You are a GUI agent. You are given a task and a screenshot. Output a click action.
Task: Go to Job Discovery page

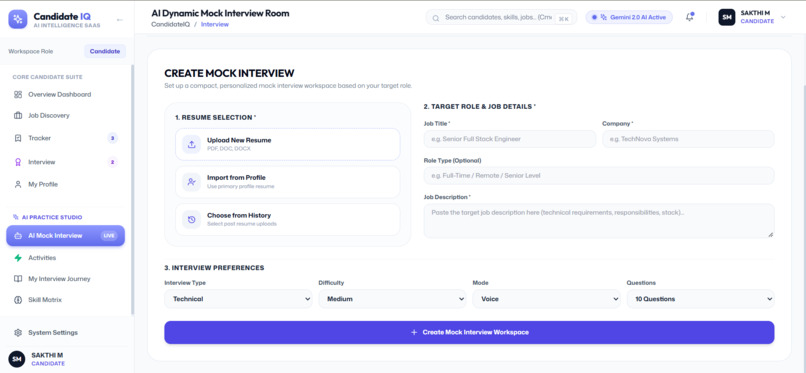pos(66,116)
